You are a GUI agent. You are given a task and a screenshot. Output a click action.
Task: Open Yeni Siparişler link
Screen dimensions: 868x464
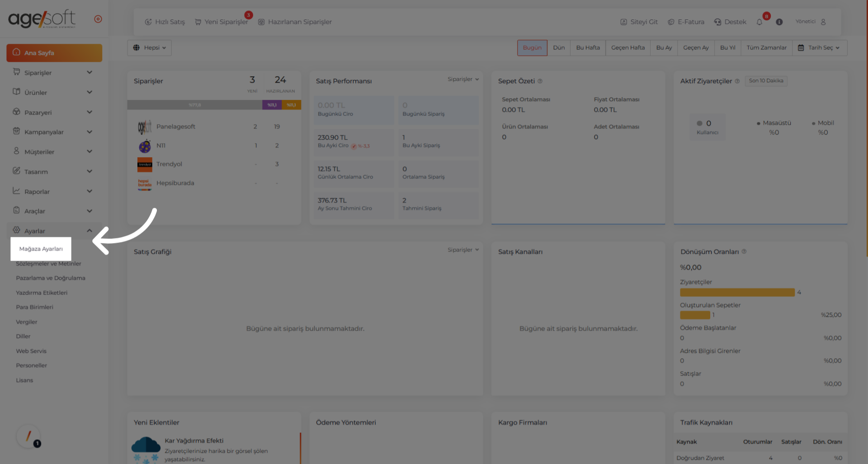[x=222, y=22]
